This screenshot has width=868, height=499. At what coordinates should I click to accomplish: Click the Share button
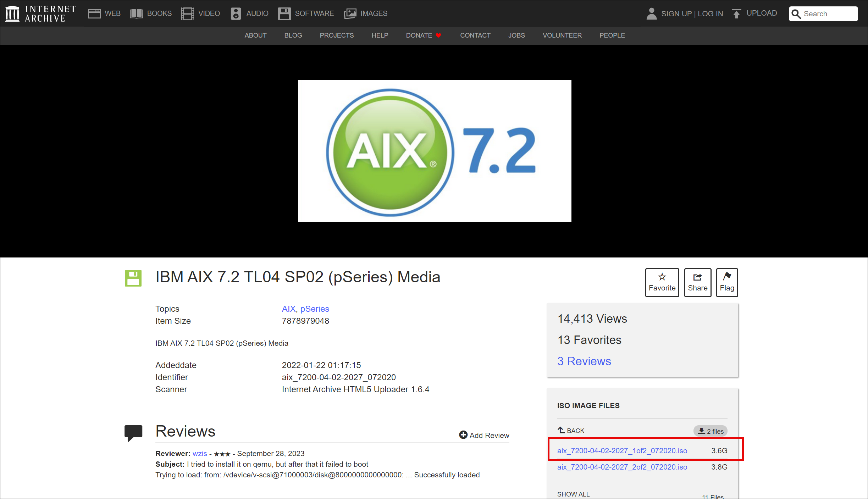[x=697, y=282]
